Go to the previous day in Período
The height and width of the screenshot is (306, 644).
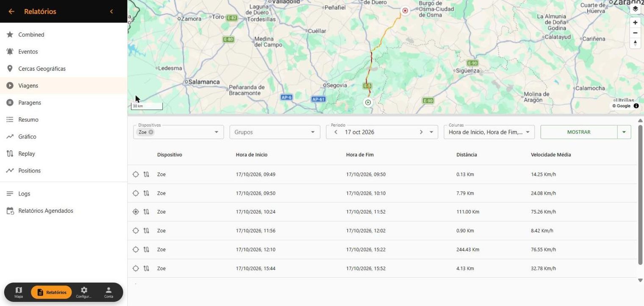click(x=336, y=132)
